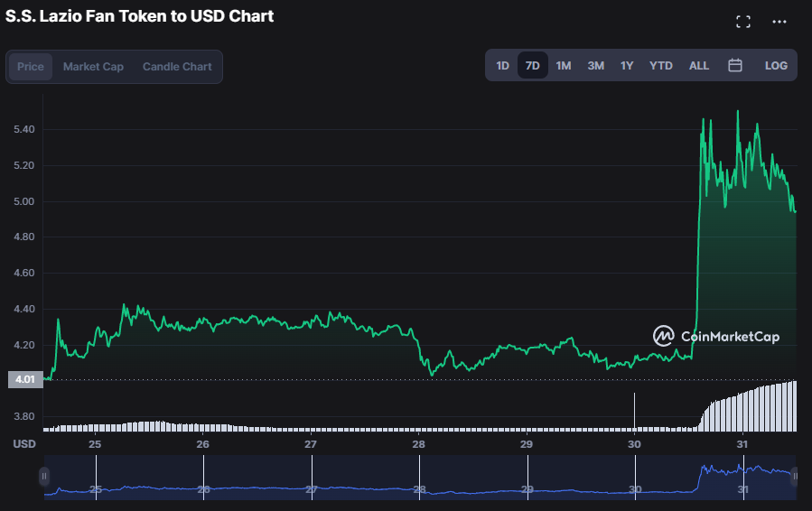The width and height of the screenshot is (812, 511).
Task: Click day 28 marker in the navigator strip
Action: 419,489
